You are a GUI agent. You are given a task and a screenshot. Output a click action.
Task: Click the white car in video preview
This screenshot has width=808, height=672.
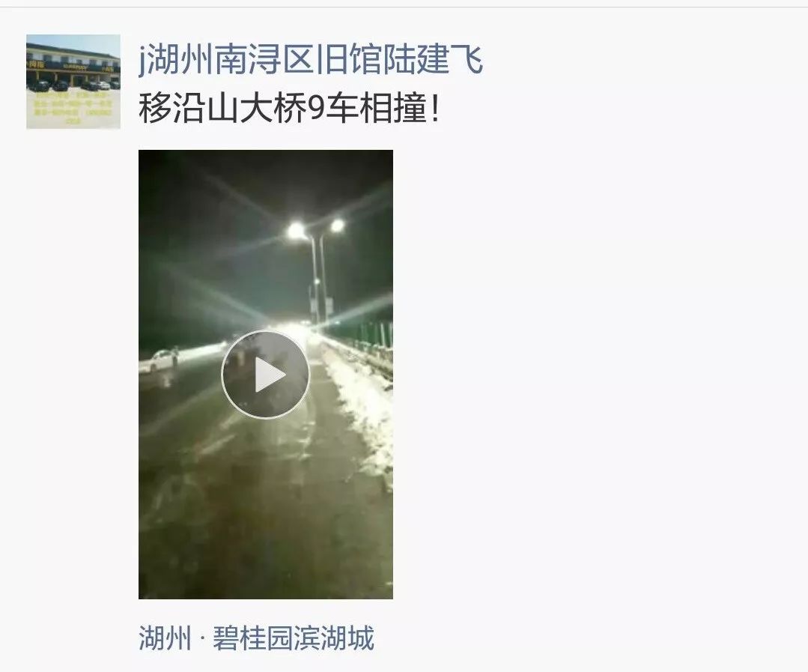pos(158,360)
